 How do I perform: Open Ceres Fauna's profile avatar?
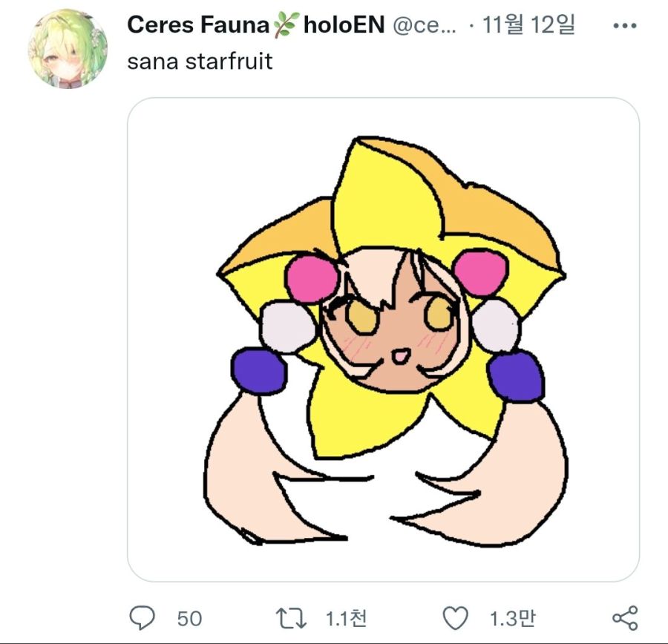68,49
